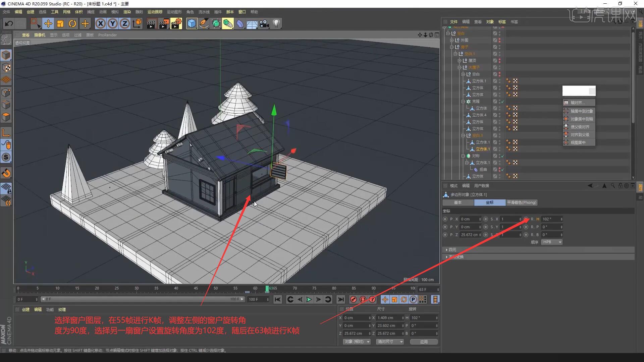Select the Cube primitive icon

click(192, 23)
